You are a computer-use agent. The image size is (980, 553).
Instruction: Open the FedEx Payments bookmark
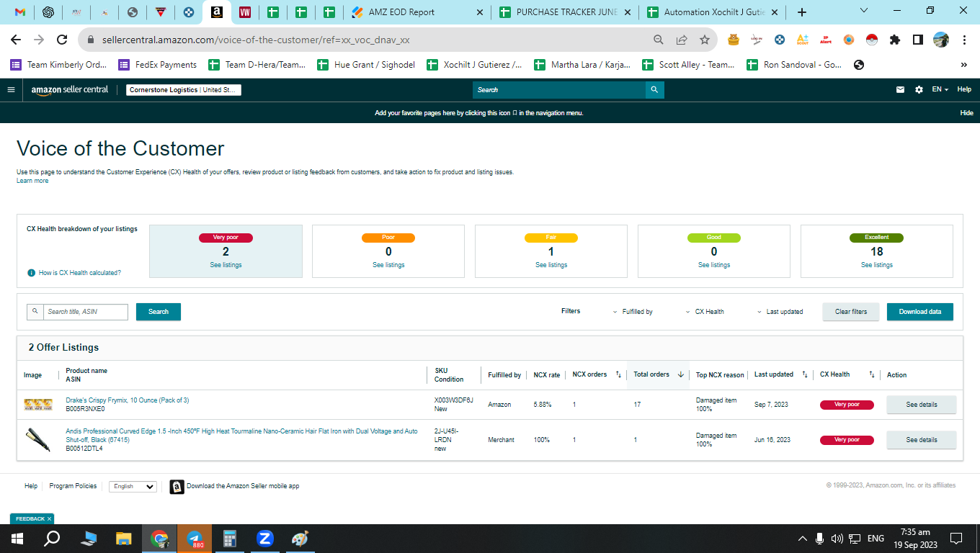pos(158,65)
